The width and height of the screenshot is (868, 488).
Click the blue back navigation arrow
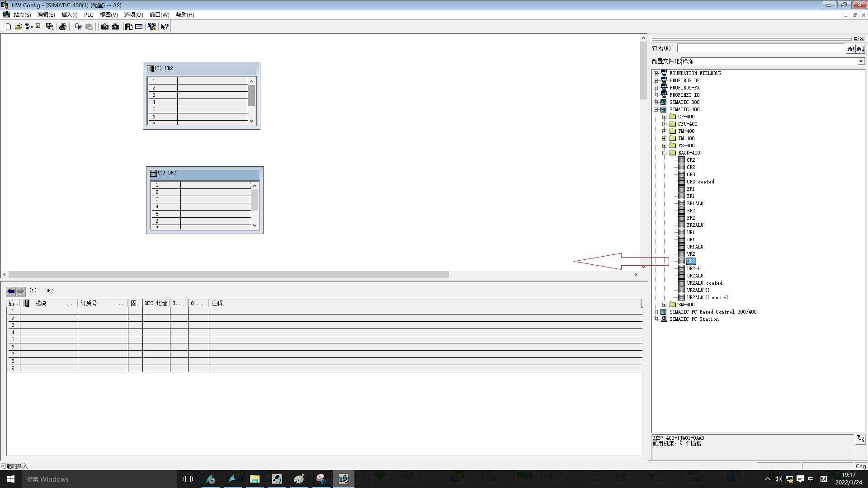click(11, 291)
